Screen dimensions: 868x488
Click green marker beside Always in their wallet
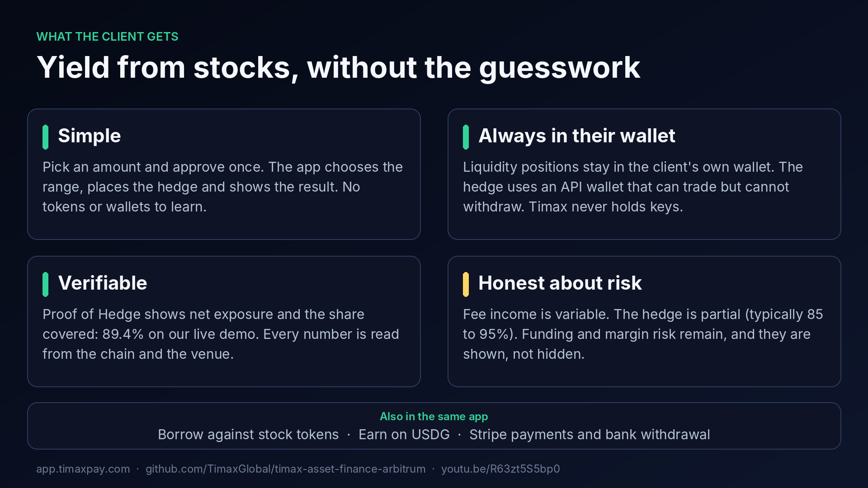466,137
